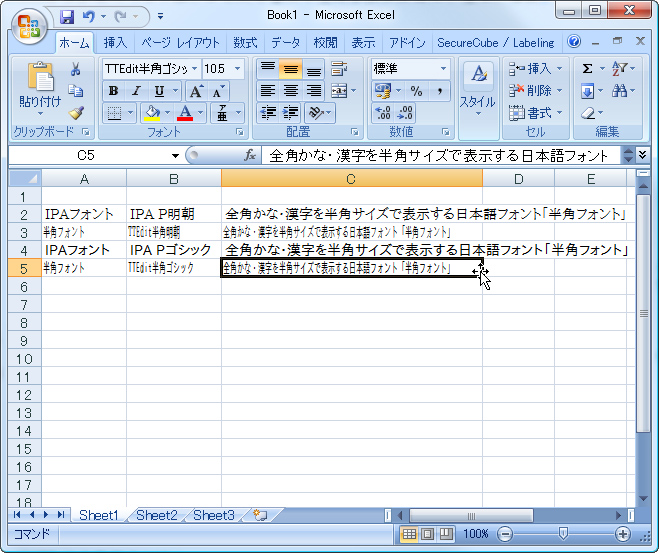Click the AutoSum sigma button
The height and width of the screenshot is (553, 659).
[x=587, y=68]
